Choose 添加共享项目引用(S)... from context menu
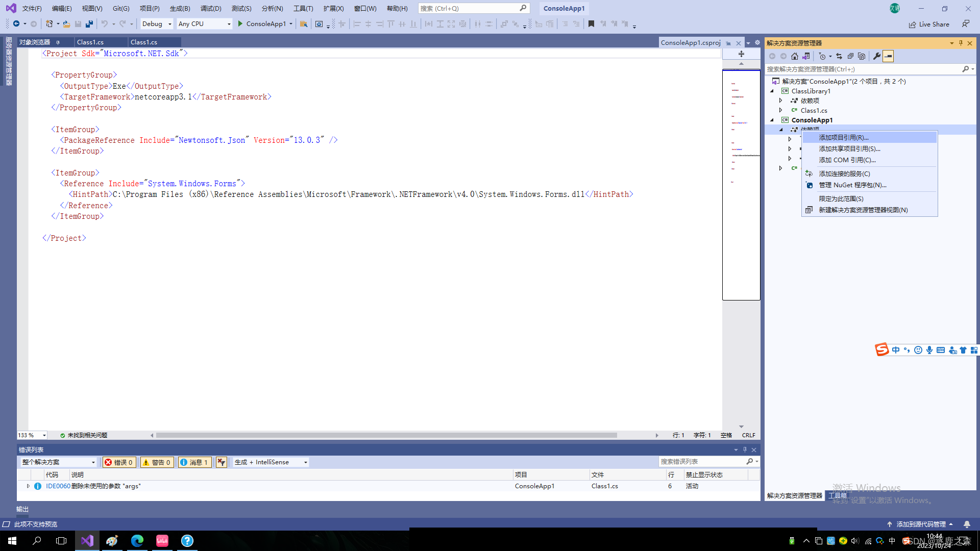The image size is (980, 551). coord(870,149)
